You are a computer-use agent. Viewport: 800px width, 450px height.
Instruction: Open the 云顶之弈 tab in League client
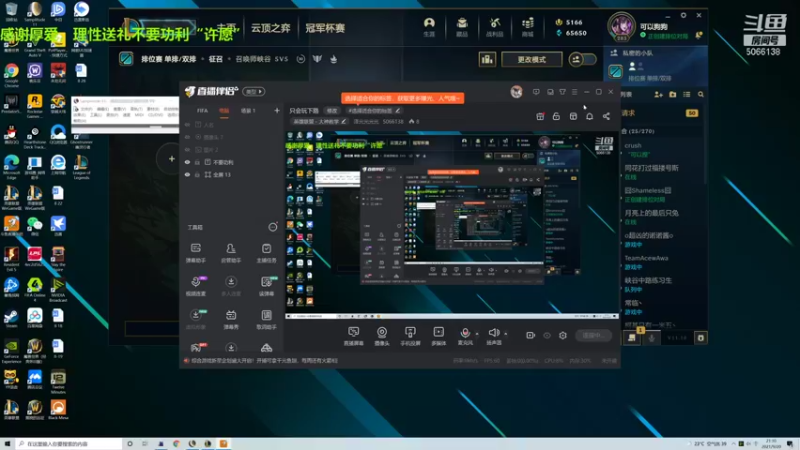pos(270,28)
